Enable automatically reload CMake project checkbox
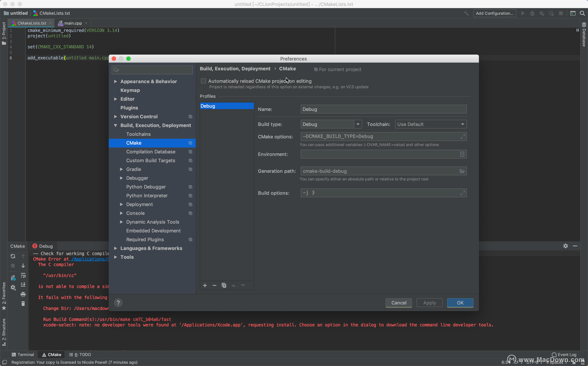Image resolution: width=588 pixels, height=366 pixels. pyautogui.click(x=203, y=81)
